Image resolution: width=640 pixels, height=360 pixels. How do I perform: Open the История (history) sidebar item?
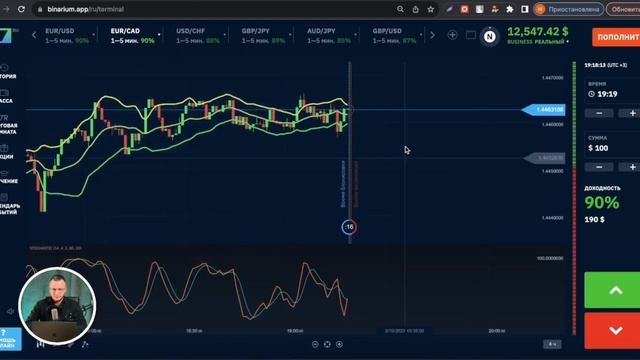[7, 71]
